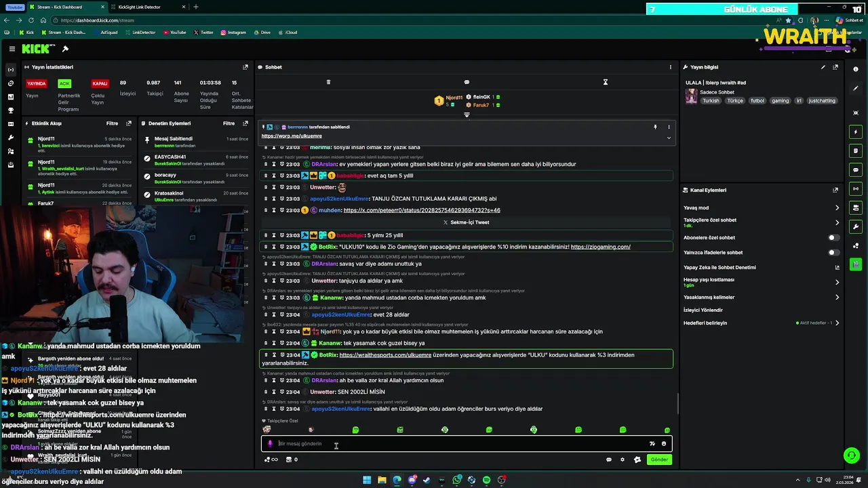
Task: Expand Takipçilere özel sohbet settings
Action: point(837,222)
